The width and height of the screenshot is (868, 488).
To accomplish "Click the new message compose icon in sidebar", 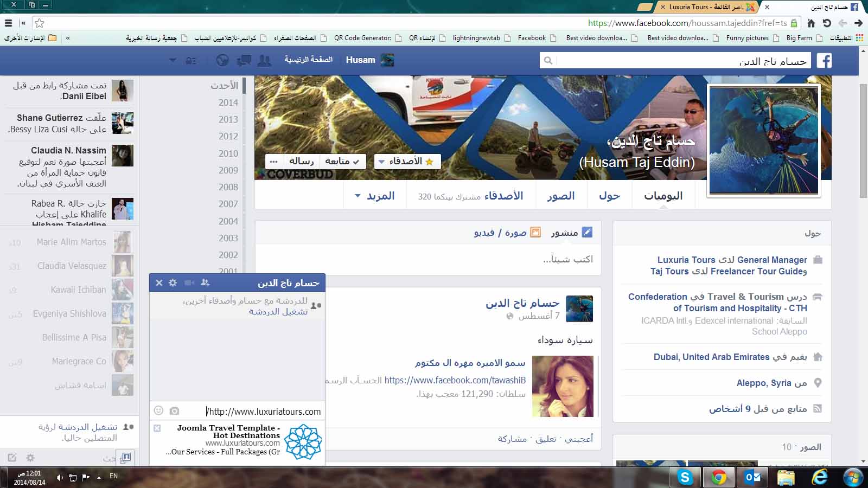I will point(12,458).
